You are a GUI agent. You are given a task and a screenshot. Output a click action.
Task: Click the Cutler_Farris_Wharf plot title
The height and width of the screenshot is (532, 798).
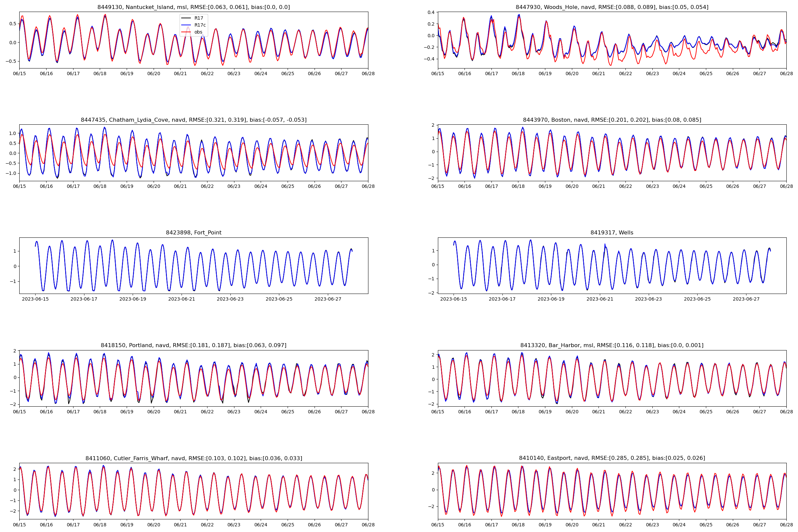(x=194, y=458)
